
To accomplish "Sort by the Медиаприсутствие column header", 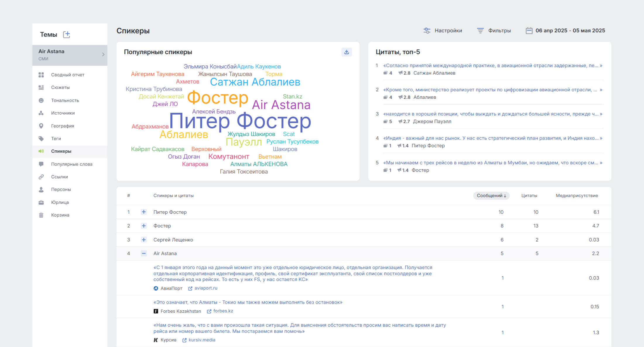I will 577,195.
